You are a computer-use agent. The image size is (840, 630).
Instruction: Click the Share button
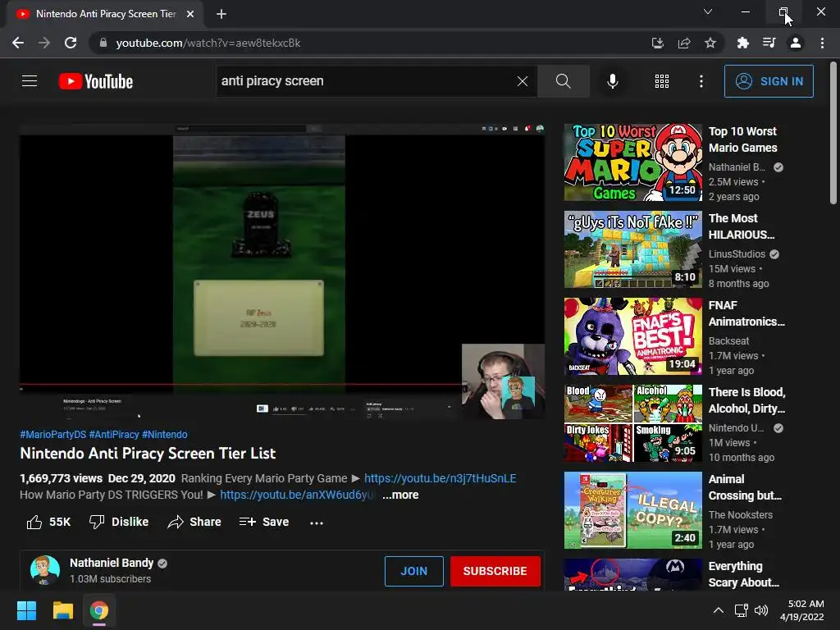[194, 522]
